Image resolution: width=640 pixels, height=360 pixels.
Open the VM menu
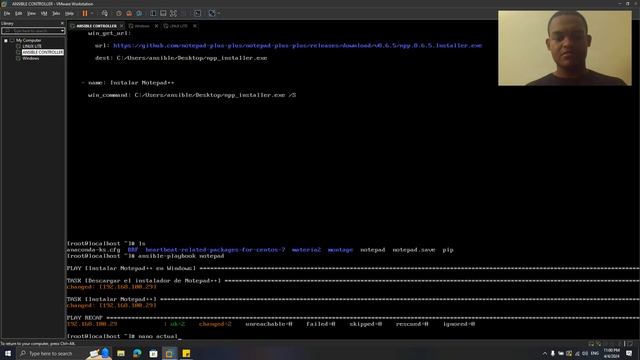[x=44, y=13]
